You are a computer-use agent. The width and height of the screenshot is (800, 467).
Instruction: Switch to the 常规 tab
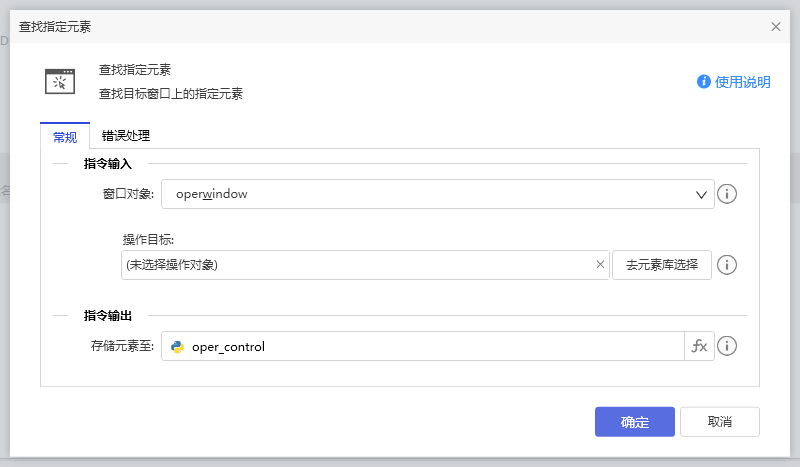tap(64, 137)
